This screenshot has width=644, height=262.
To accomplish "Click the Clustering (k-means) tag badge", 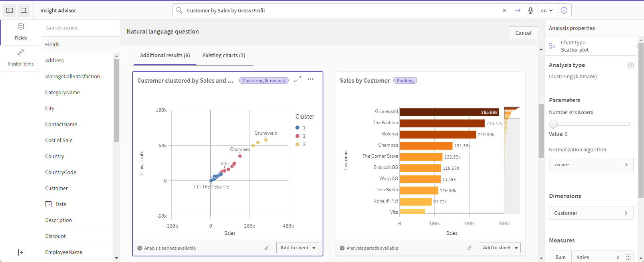I will [264, 81].
